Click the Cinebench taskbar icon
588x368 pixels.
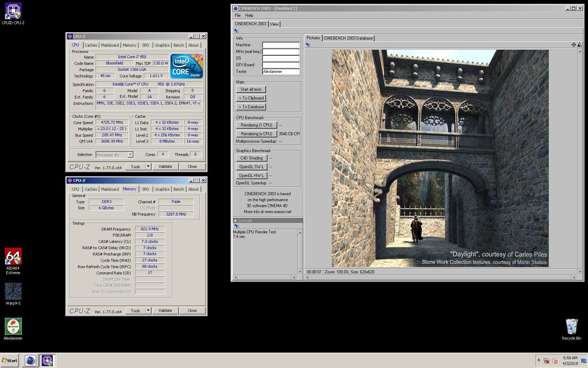(30, 360)
